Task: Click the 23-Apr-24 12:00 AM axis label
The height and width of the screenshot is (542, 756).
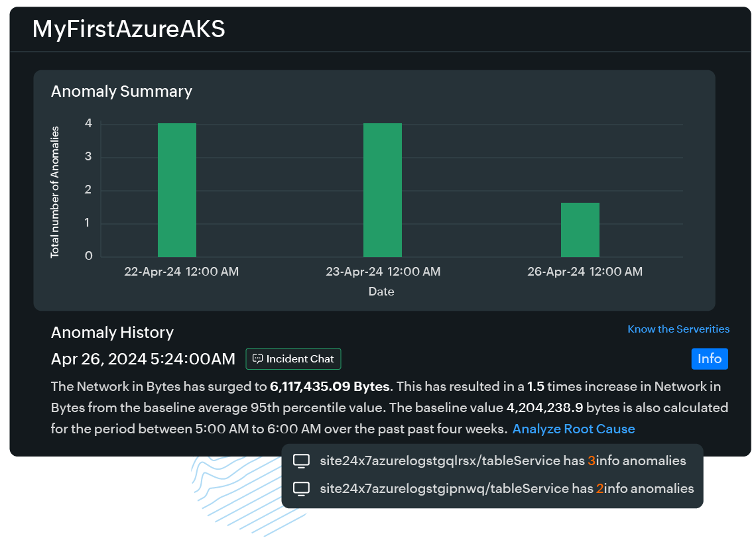Action: click(x=383, y=272)
